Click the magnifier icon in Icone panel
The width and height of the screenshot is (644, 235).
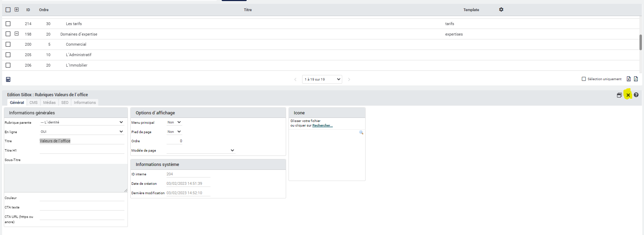[x=361, y=132]
